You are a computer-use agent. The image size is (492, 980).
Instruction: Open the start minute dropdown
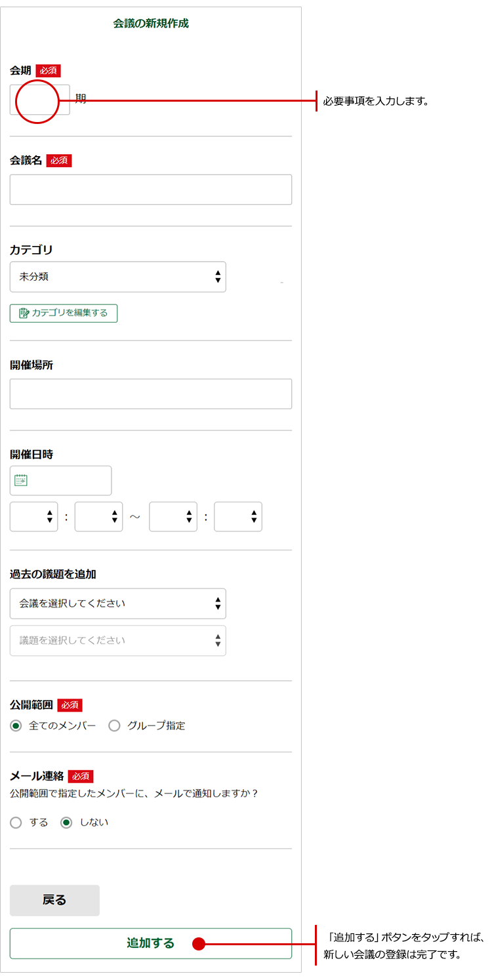(99, 517)
